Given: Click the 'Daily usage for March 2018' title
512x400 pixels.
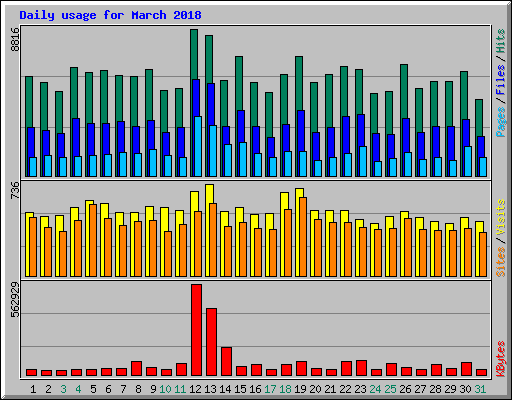Looking at the screenshot, I should (110, 15).
